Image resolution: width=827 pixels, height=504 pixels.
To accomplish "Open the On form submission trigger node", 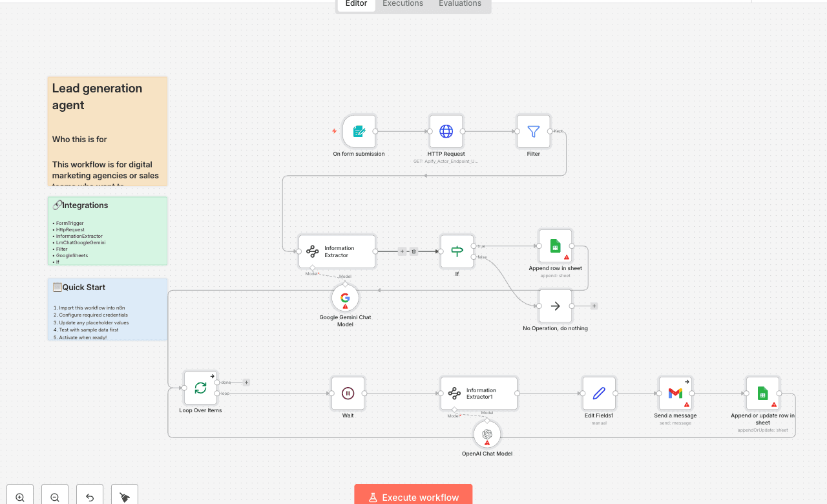I will coord(359,131).
